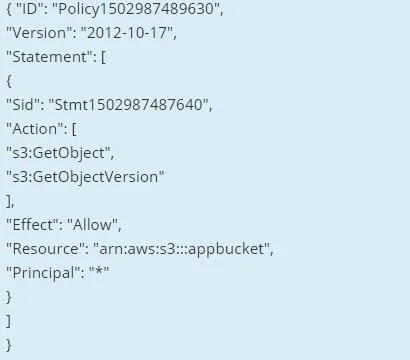
Task: Click the statement ID "Stmt1502987487640"
Action: (130, 105)
